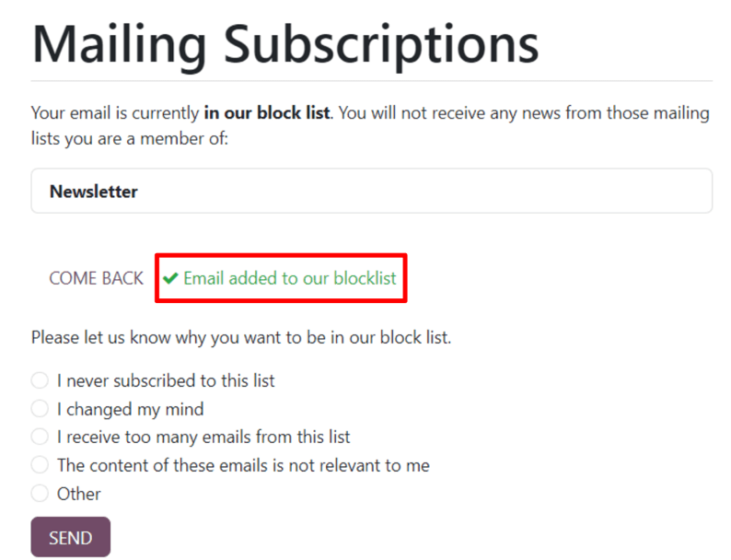Click the 'Please let us know why' prompt text
Screen dimensions: 731x560
pyautogui.click(x=240, y=337)
